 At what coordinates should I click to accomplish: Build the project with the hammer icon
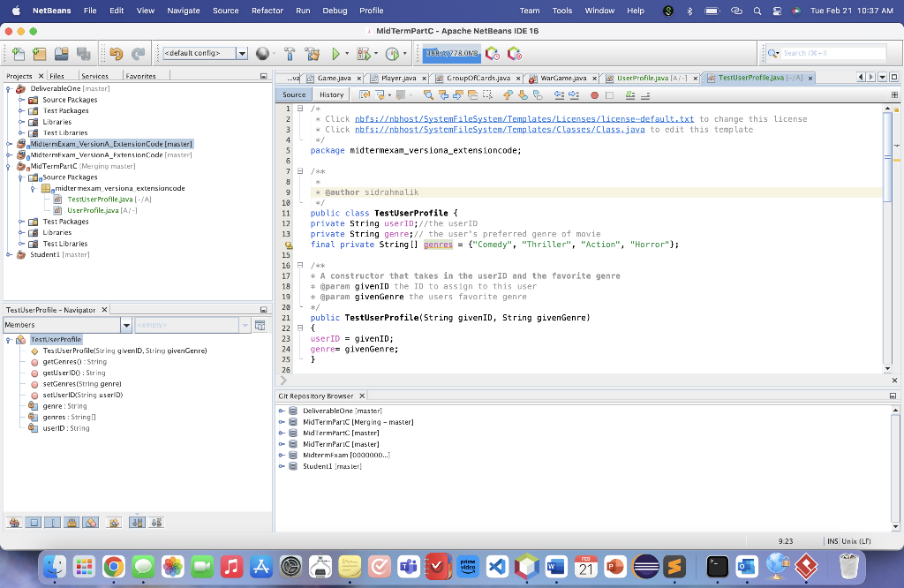(290, 54)
